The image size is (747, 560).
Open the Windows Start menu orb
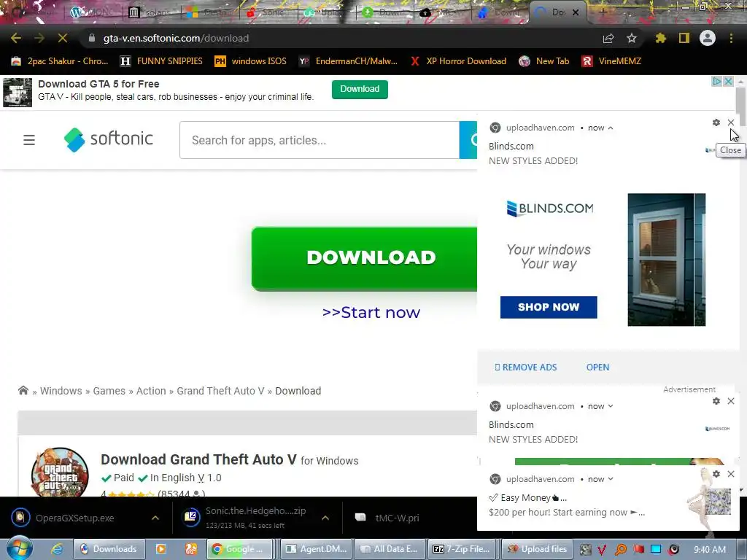(19, 548)
